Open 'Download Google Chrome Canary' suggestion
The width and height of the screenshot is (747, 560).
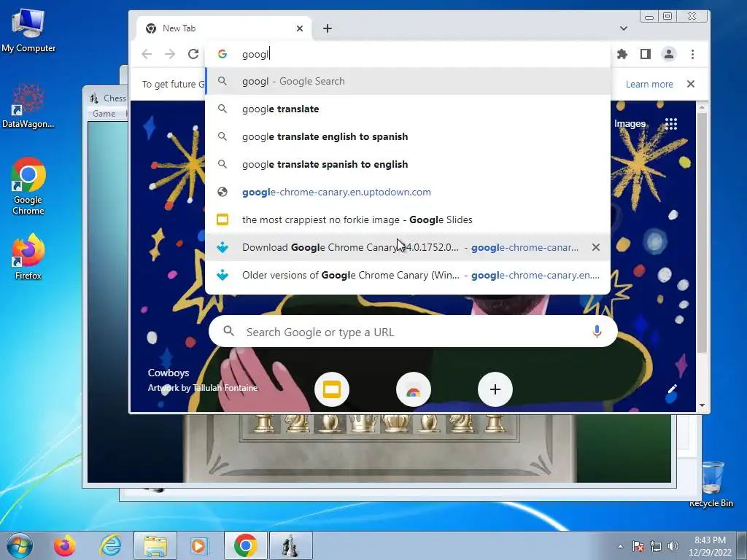[408, 247]
